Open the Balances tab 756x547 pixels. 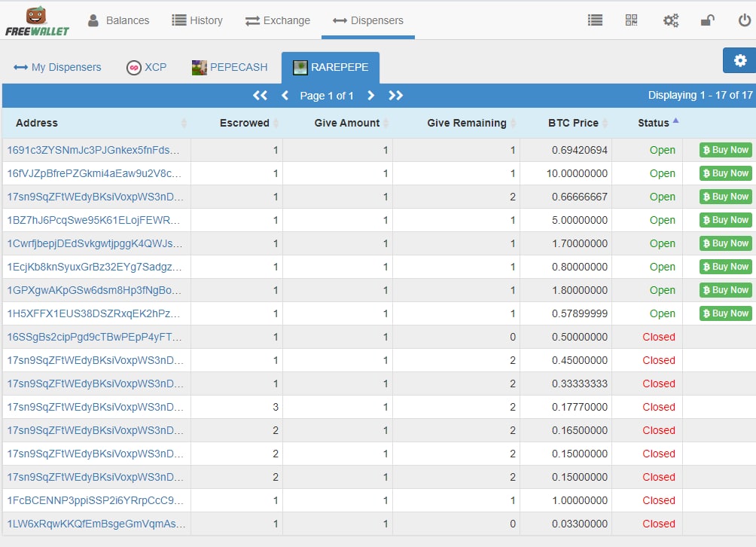(x=119, y=20)
